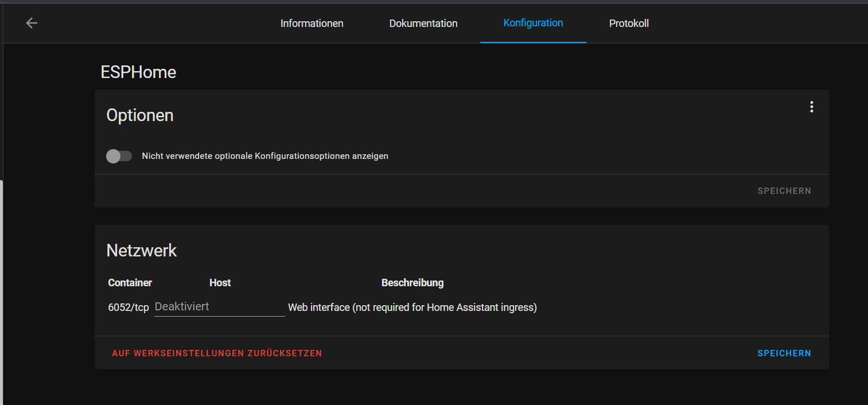Click the ESPHome page heading

(138, 72)
